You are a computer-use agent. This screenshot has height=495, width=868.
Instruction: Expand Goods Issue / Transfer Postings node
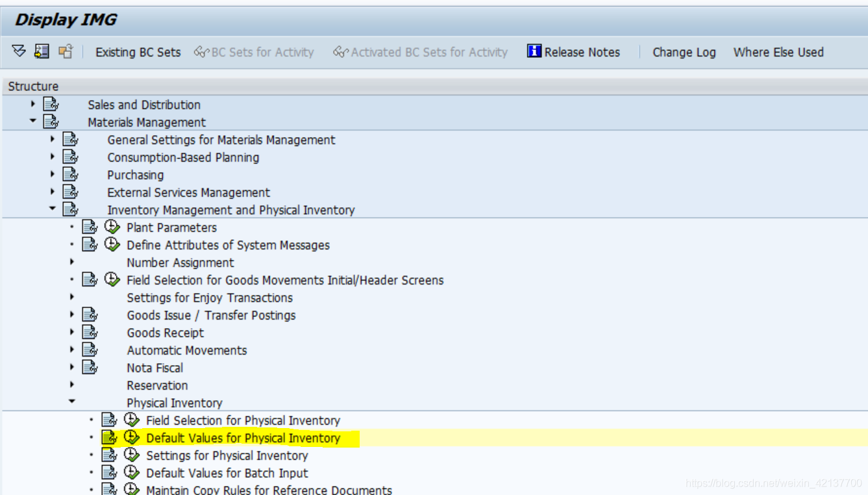pos(71,314)
